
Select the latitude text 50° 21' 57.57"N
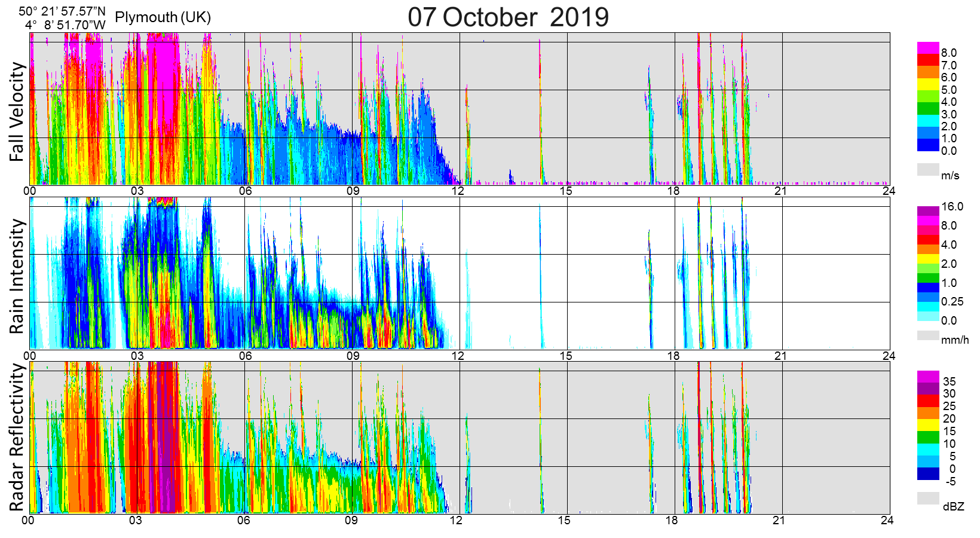[x=62, y=11]
